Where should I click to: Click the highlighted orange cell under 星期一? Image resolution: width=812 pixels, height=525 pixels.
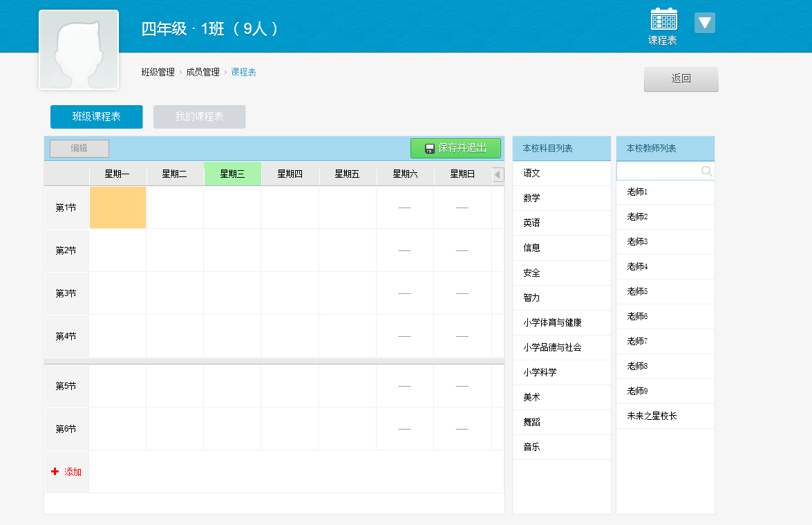click(x=117, y=207)
